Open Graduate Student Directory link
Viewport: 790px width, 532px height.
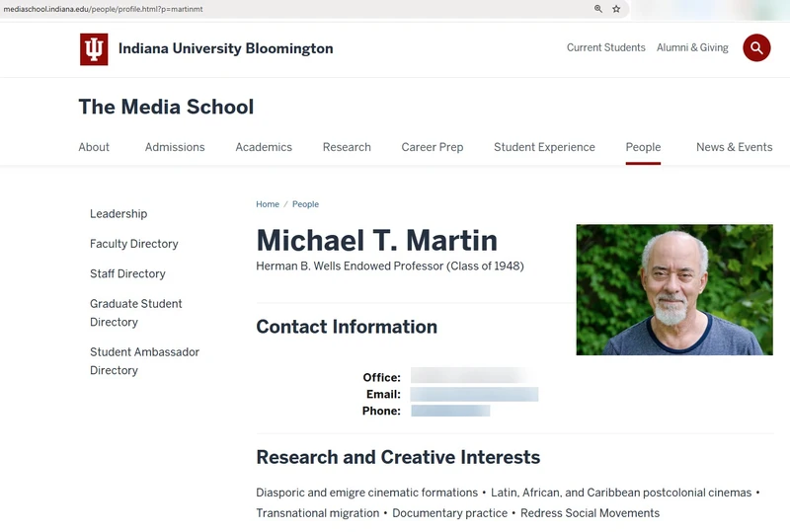pos(136,313)
